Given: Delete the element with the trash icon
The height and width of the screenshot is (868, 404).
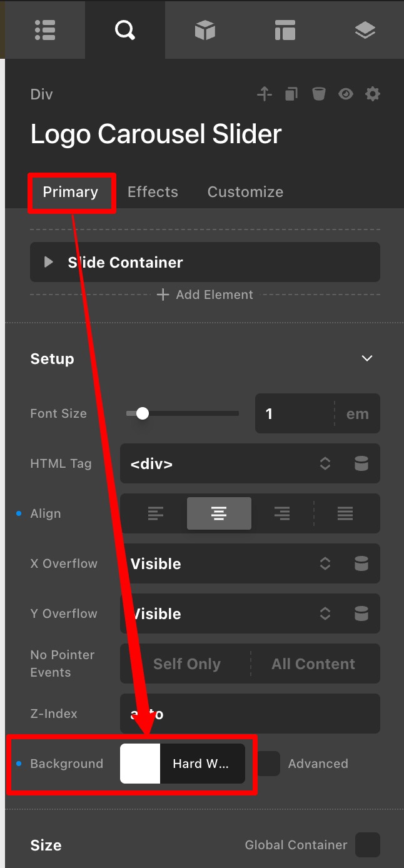Looking at the screenshot, I should coord(319,94).
